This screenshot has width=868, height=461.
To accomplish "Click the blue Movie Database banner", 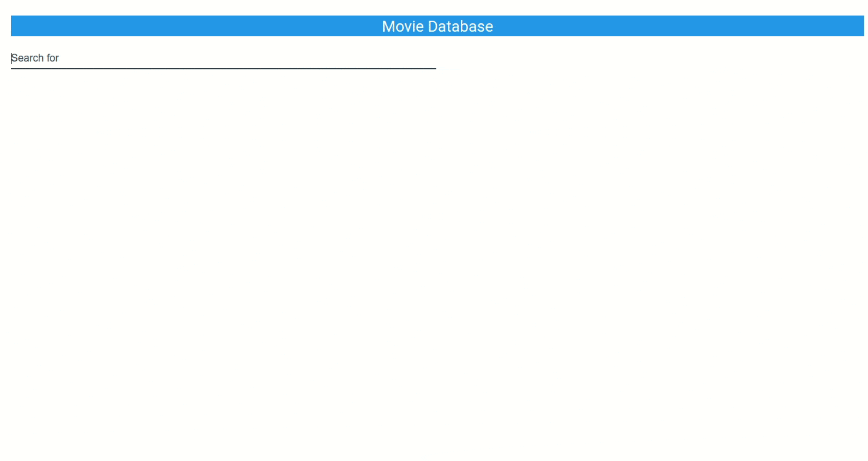I will point(438,26).
